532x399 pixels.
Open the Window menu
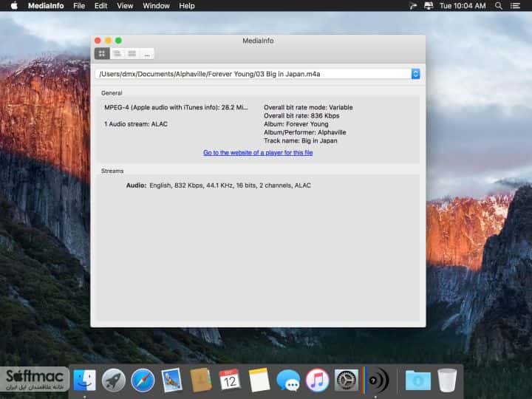click(x=156, y=6)
